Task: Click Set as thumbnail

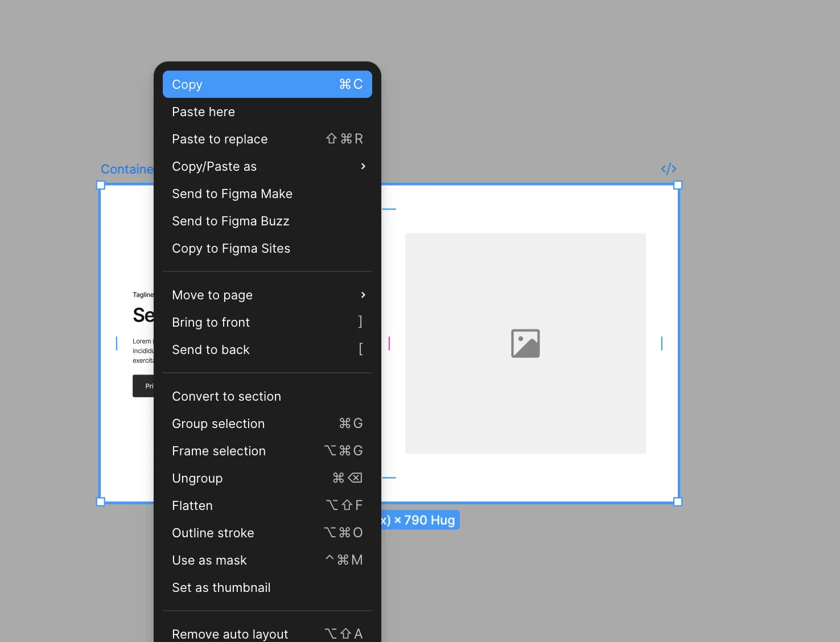Action: pos(267,587)
